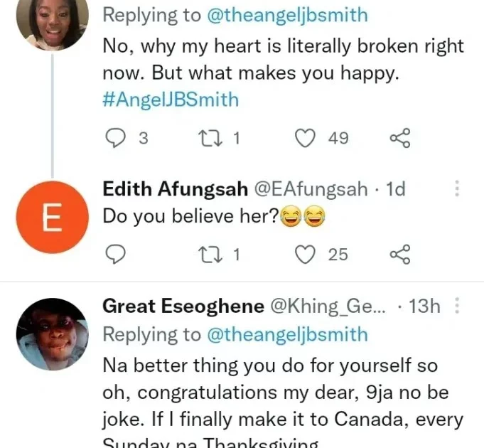Open Great Eseoghene's profile name
This screenshot has height=448, width=484.
pyautogui.click(x=184, y=306)
